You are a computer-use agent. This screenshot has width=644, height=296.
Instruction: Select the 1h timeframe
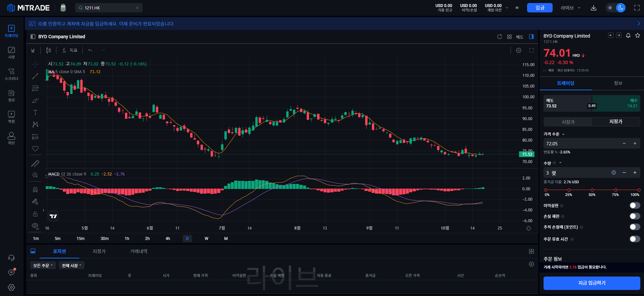[127, 239]
